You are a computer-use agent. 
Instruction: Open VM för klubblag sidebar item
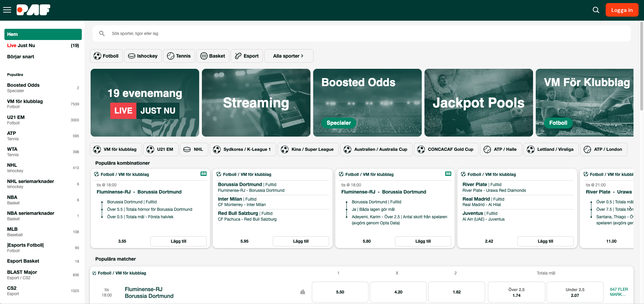click(43, 104)
